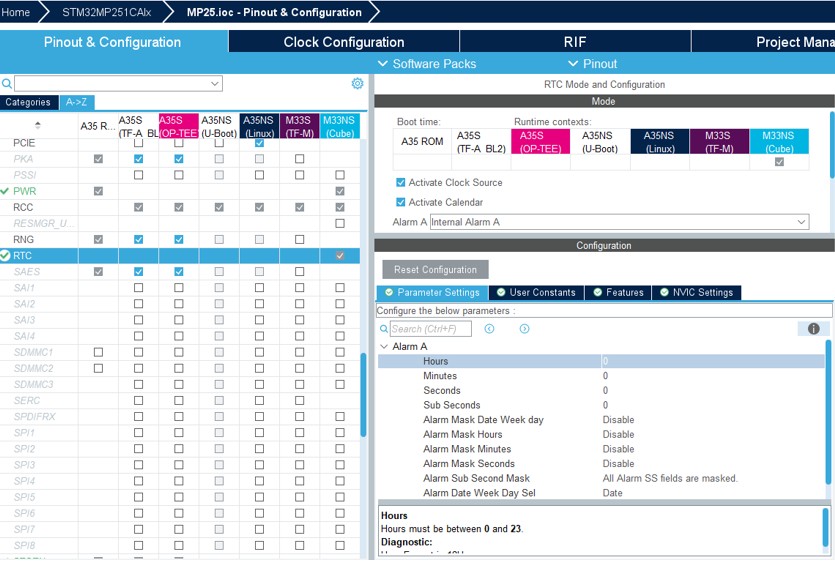
Task: Click STM32MP251CAIx breadcrumb
Action: point(107,12)
